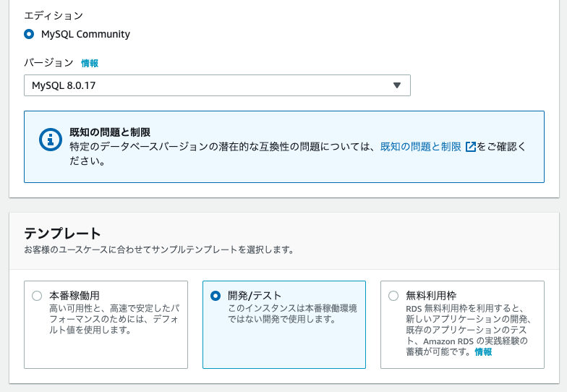
Task: Click the info circle icon in the notice box
Action: coord(48,140)
